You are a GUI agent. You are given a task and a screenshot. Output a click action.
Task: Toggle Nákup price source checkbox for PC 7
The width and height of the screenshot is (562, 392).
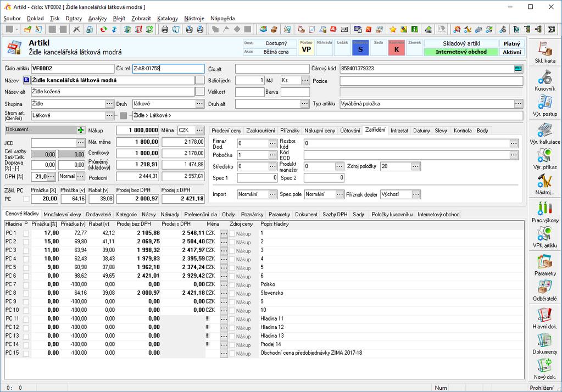(232, 285)
